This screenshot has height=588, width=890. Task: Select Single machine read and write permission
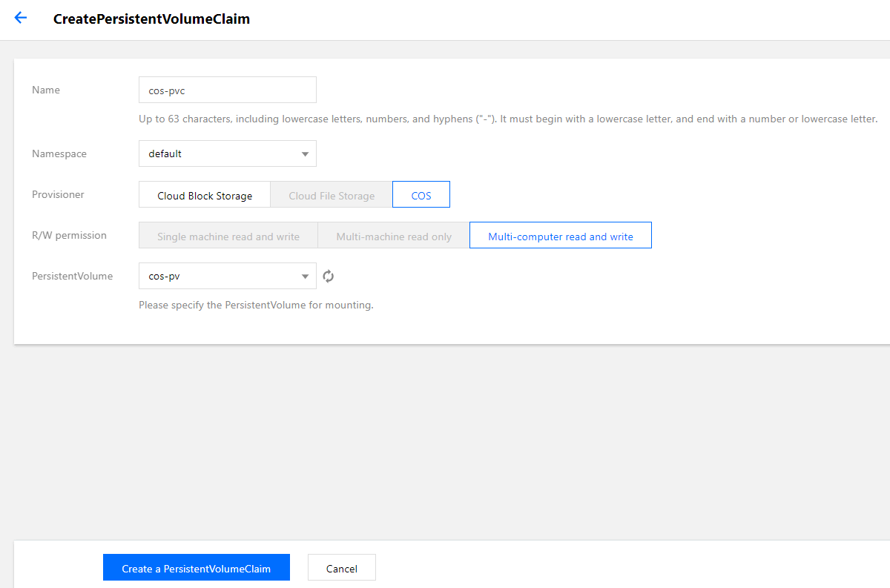[x=228, y=237]
